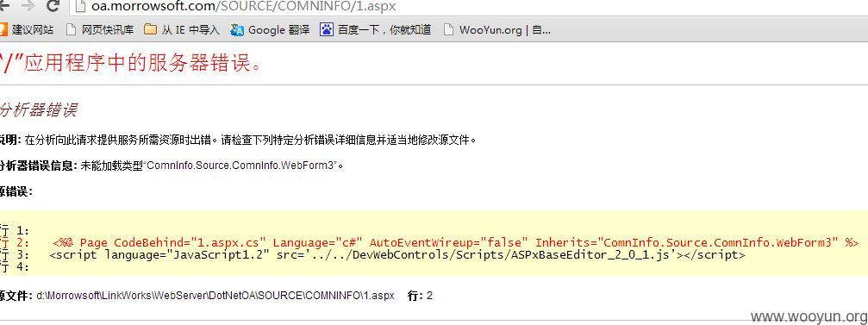
Task: Open the 建议网站 bookmark
Action: 27,30
